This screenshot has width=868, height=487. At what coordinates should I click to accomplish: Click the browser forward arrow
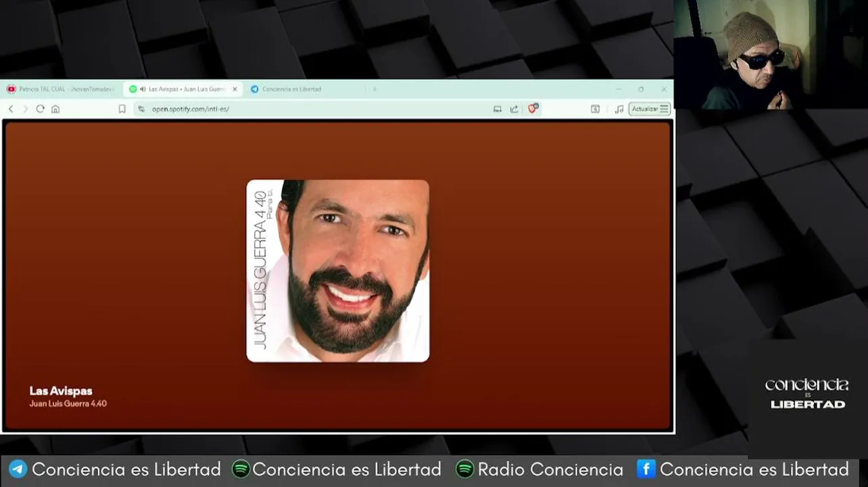[26, 109]
